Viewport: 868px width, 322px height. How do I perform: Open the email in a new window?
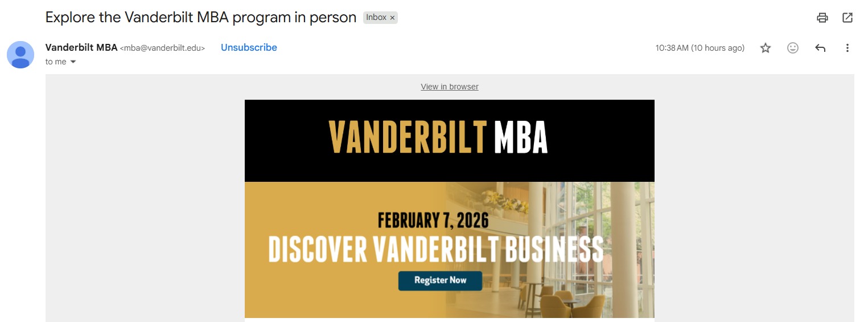coord(848,18)
